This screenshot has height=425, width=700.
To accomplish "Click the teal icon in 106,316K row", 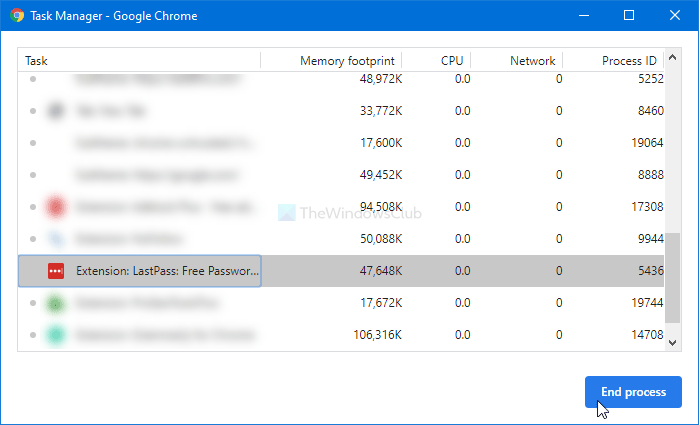I will pyautogui.click(x=56, y=334).
